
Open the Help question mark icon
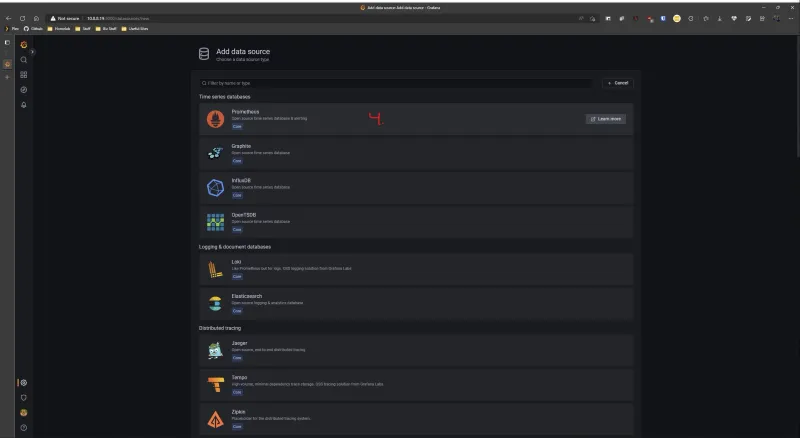pyautogui.click(x=24, y=428)
